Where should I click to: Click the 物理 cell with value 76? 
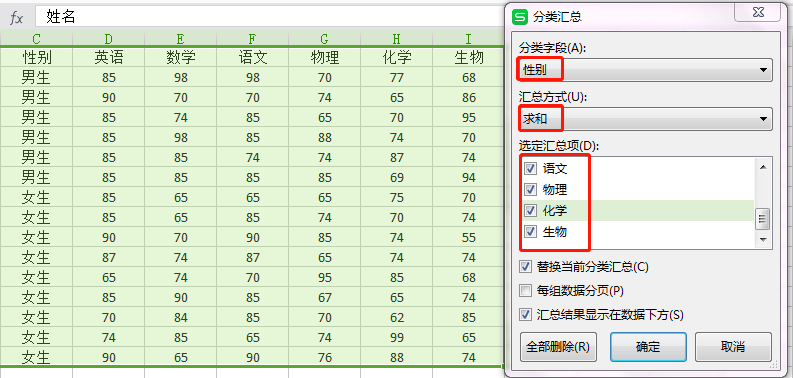click(325, 357)
